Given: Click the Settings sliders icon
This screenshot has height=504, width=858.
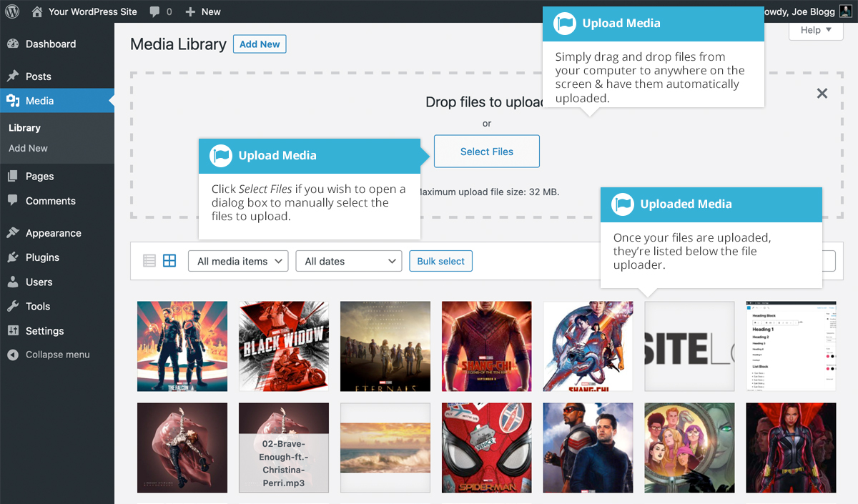Looking at the screenshot, I should tap(13, 331).
